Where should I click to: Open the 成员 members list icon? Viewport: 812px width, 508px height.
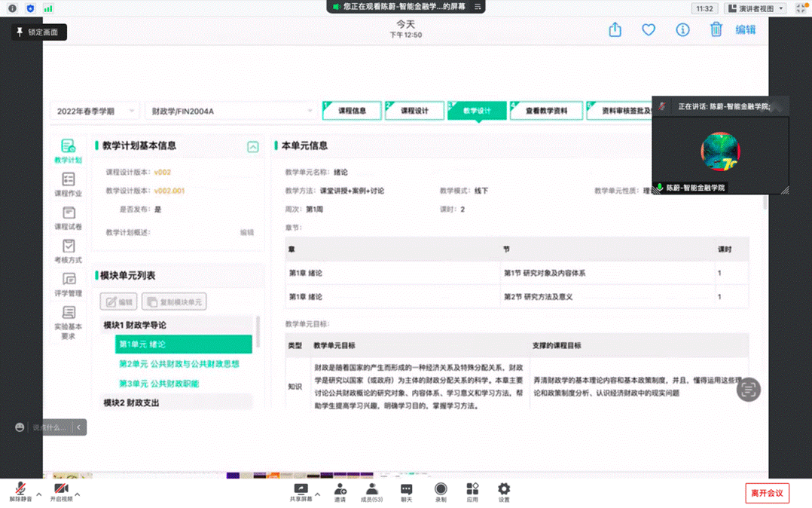[371, 491]
